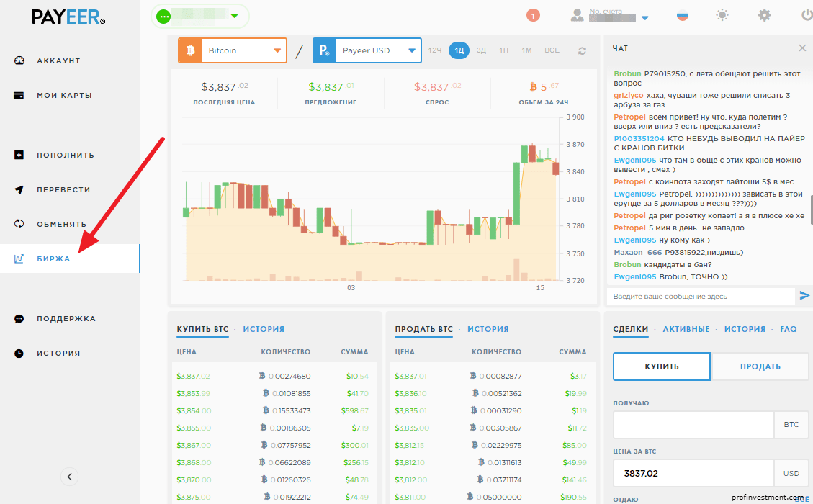Click the plus icon beside Пополнить
The height and width of the screenshot is (504, 813).
(x=19, y=155)
